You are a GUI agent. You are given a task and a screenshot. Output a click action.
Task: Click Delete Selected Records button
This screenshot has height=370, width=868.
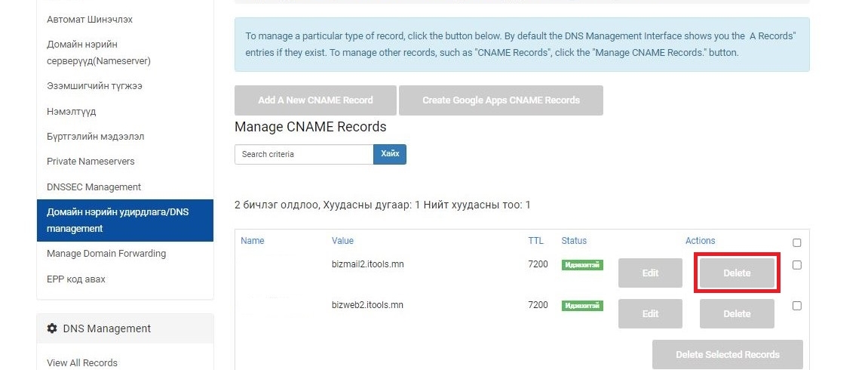728,354
